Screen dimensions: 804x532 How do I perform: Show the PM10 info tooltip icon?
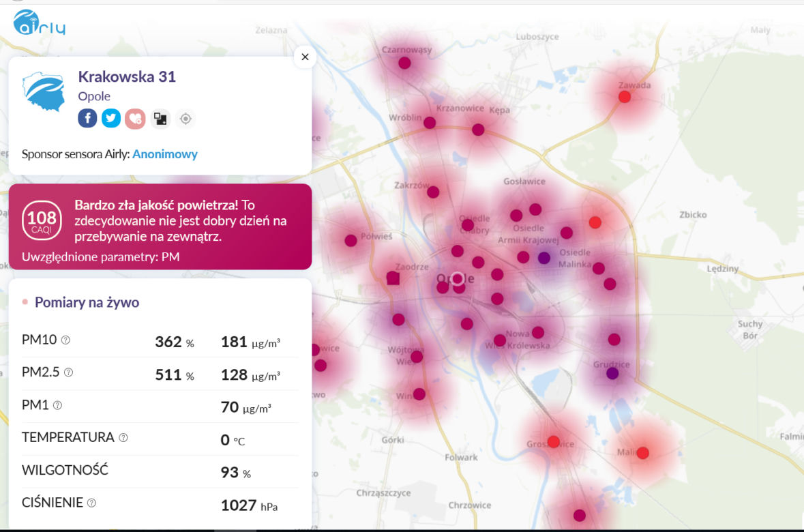[65, 340]
